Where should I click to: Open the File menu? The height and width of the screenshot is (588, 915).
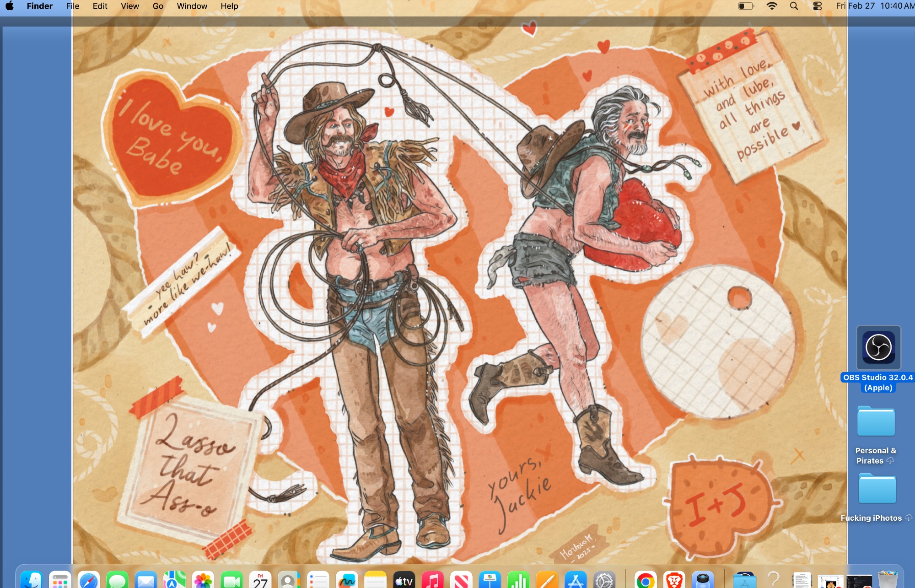pyautogui.click(x=72, y=6)
